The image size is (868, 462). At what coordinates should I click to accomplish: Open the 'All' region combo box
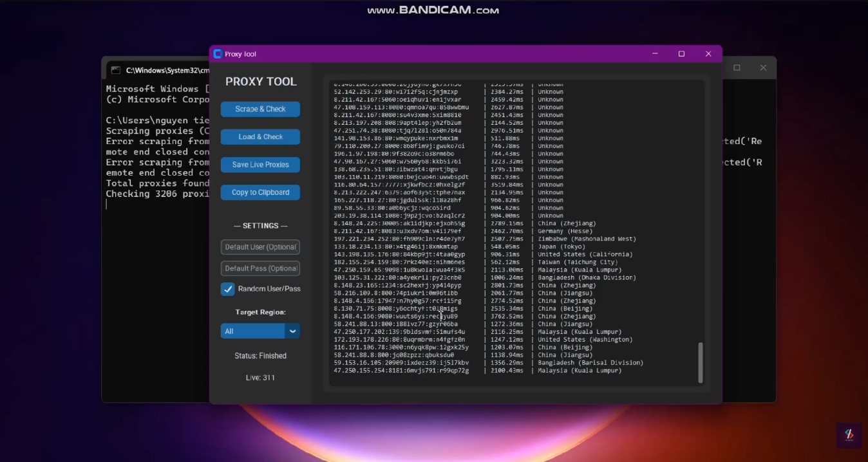pyautogui.click(x=252, y=331)
